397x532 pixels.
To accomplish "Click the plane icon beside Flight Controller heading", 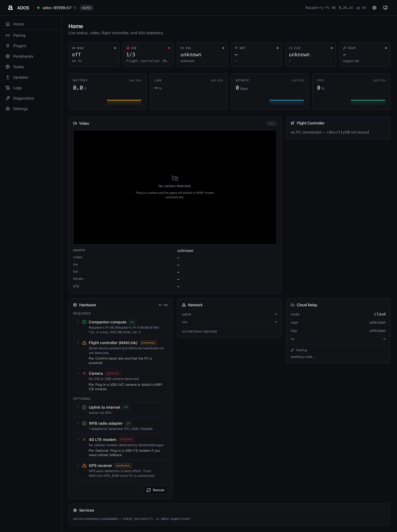I will (293, 123).
